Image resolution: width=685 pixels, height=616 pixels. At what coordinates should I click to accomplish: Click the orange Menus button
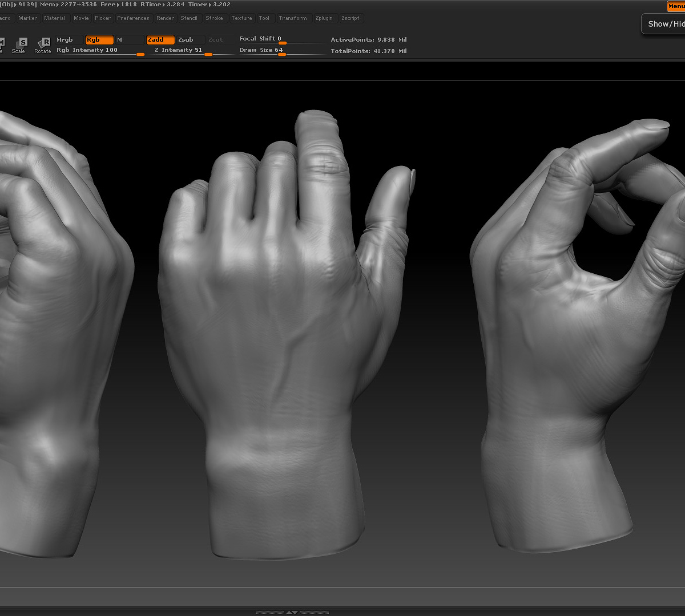tap(676, 6)
